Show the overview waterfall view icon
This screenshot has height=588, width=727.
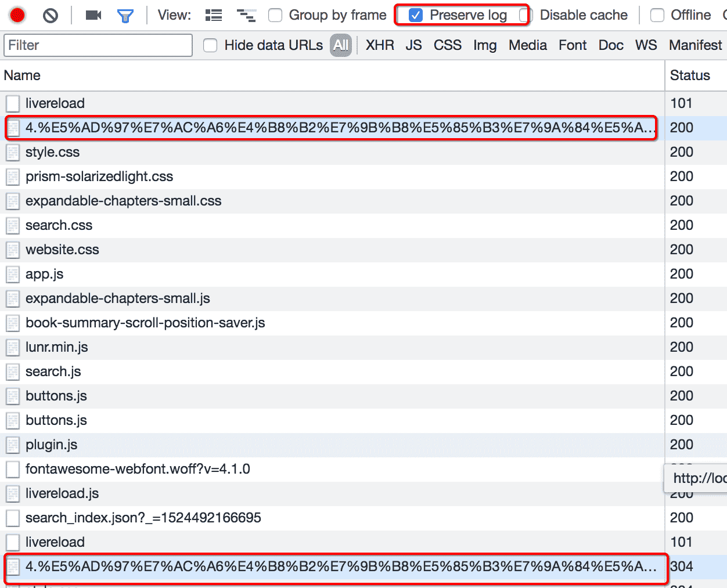click(246, 15)
